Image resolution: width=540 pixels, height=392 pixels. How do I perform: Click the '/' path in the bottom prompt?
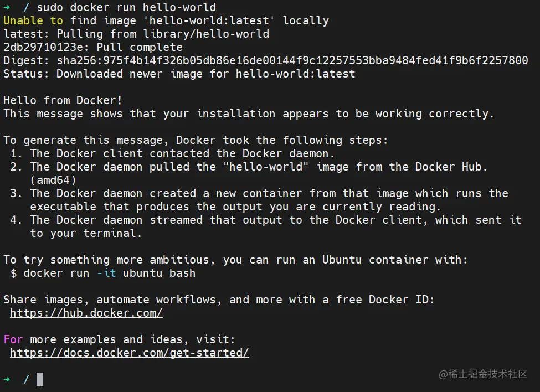click(27, 379)
